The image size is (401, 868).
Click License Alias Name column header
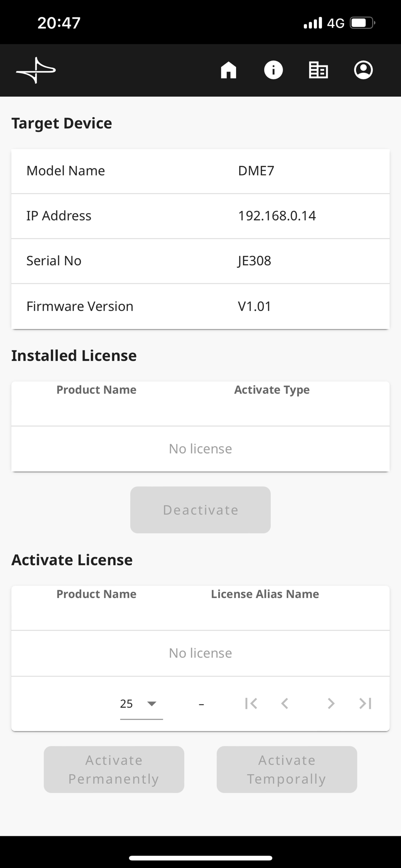[265, 594]
